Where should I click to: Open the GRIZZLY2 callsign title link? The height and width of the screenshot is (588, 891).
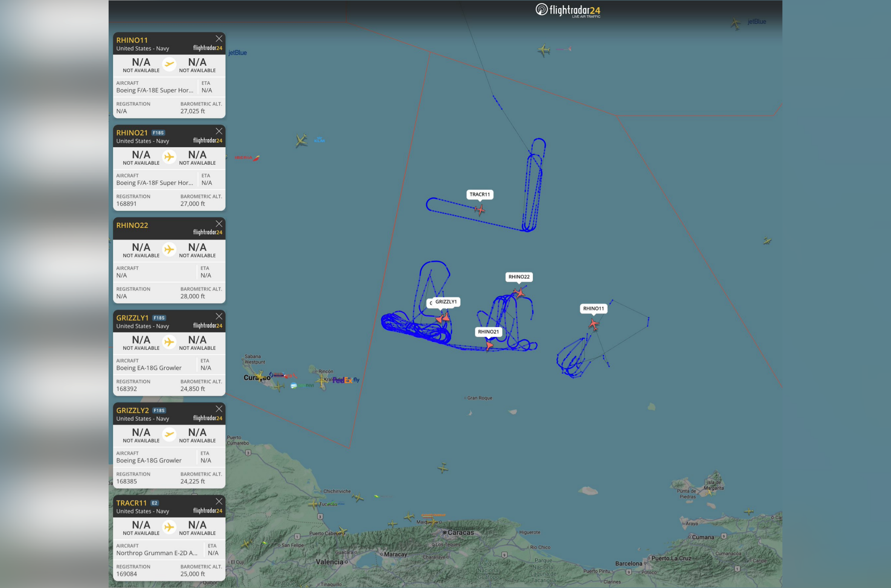(x=133, y=410)
